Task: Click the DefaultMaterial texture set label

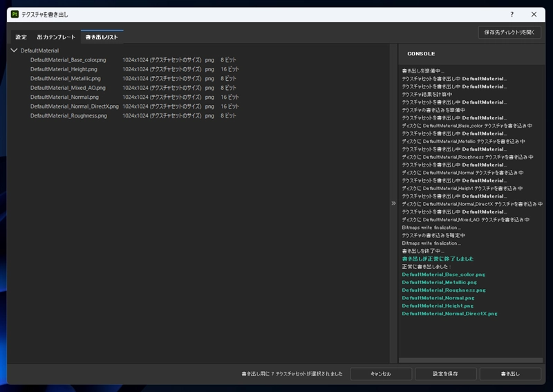Action: tap(39, 50)
